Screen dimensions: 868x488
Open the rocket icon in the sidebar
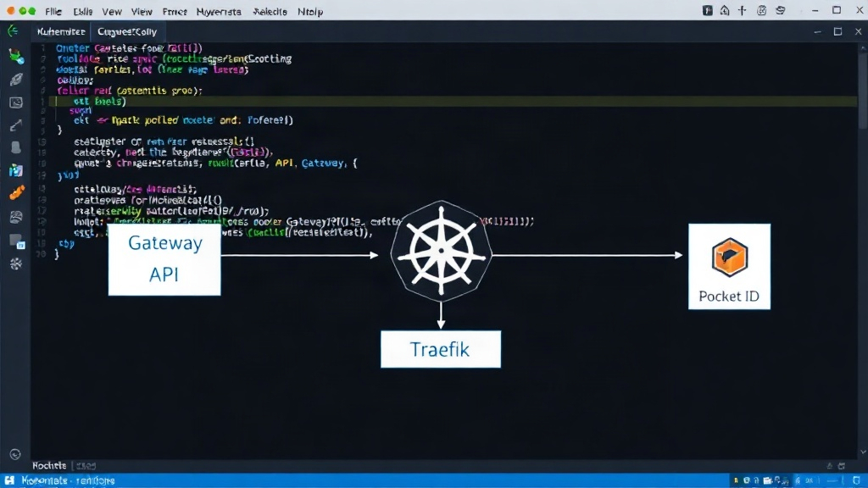point(16,79)
